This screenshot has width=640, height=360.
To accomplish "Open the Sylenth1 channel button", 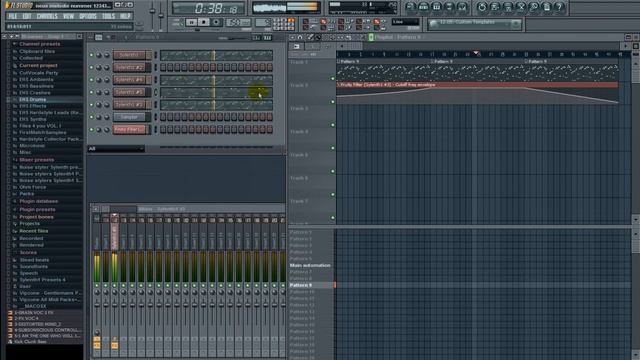I will [129, 55].
